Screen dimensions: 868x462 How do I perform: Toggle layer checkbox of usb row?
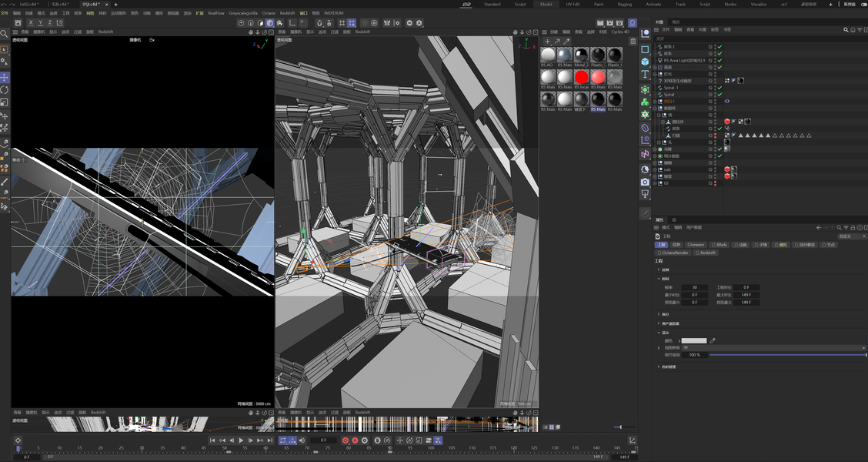(710, 169)
